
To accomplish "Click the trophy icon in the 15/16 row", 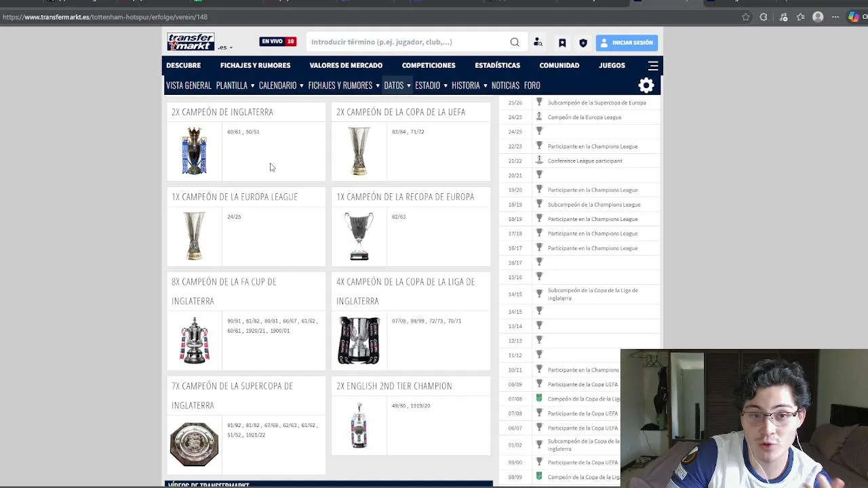I will [x=539, y=277].
